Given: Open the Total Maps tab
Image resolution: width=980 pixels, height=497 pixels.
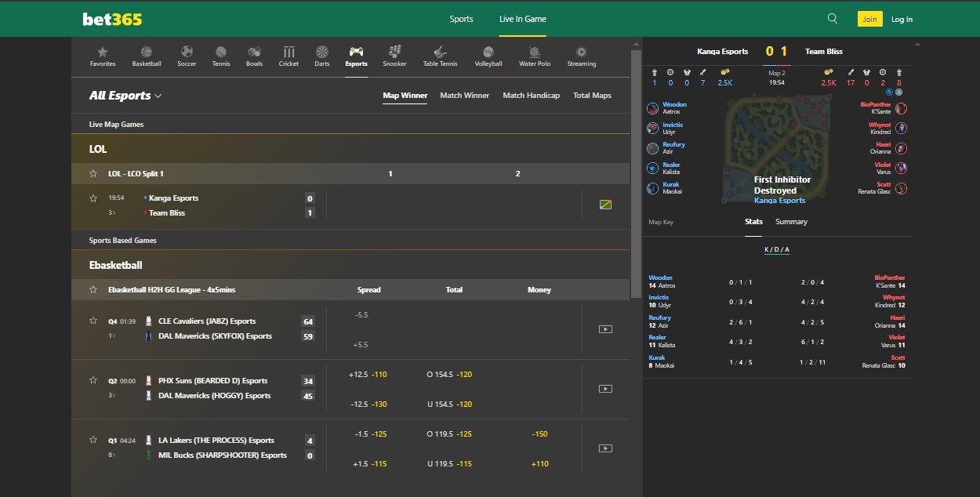Looking at the screenshot, I should (x=592, y=96).
